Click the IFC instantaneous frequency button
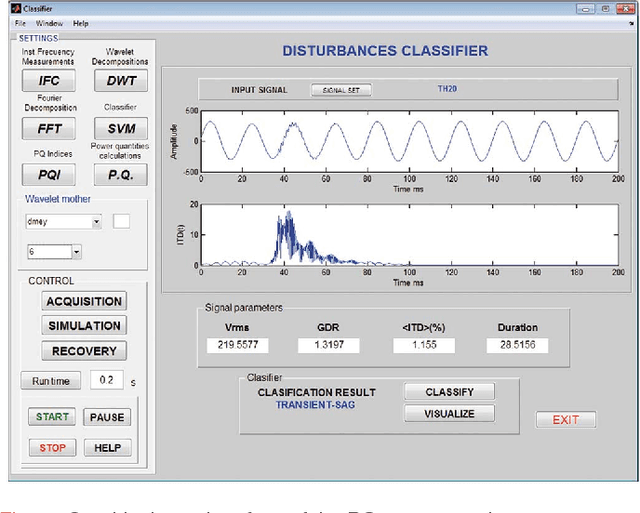640x513 pixels. tap(49, 80)
